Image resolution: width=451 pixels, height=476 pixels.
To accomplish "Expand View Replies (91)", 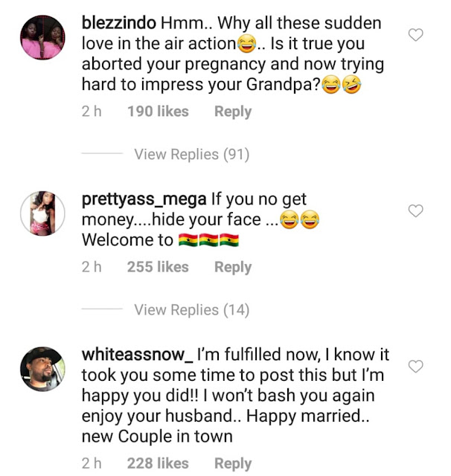I will pos(191,154).
